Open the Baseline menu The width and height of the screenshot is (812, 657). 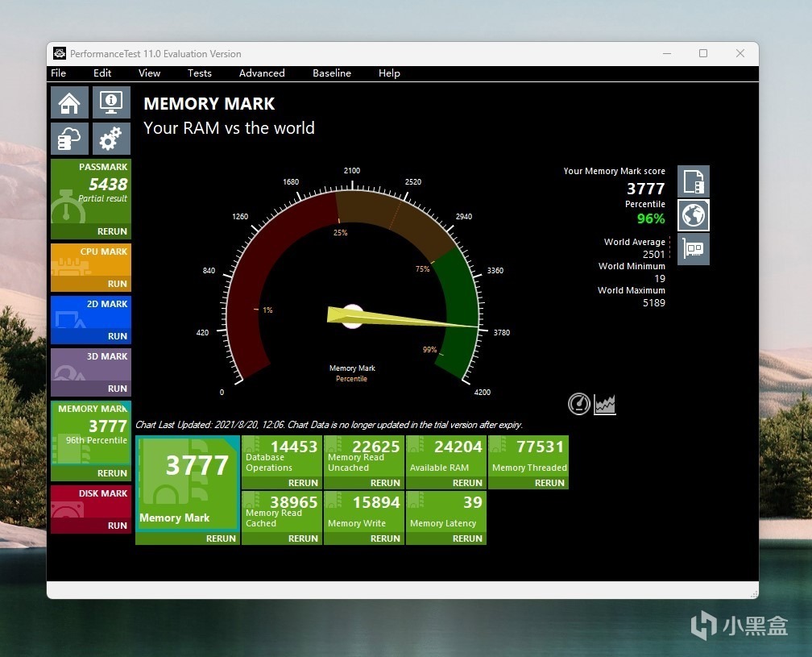(331, 73)
